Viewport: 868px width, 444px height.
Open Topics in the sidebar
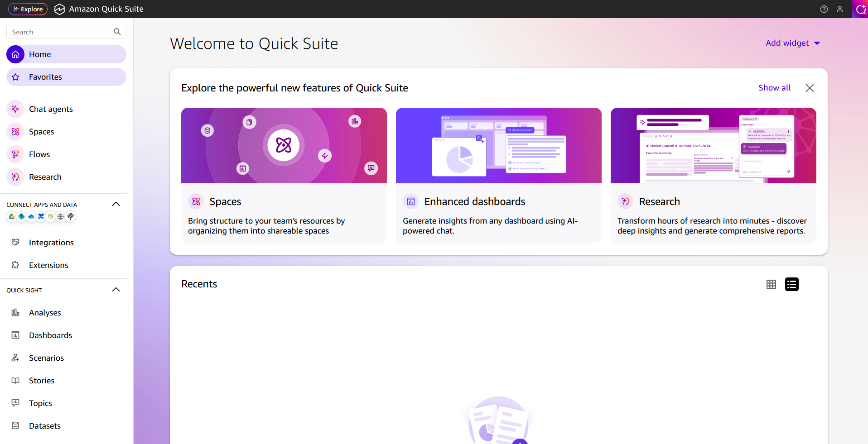click(x=66, y=403)
